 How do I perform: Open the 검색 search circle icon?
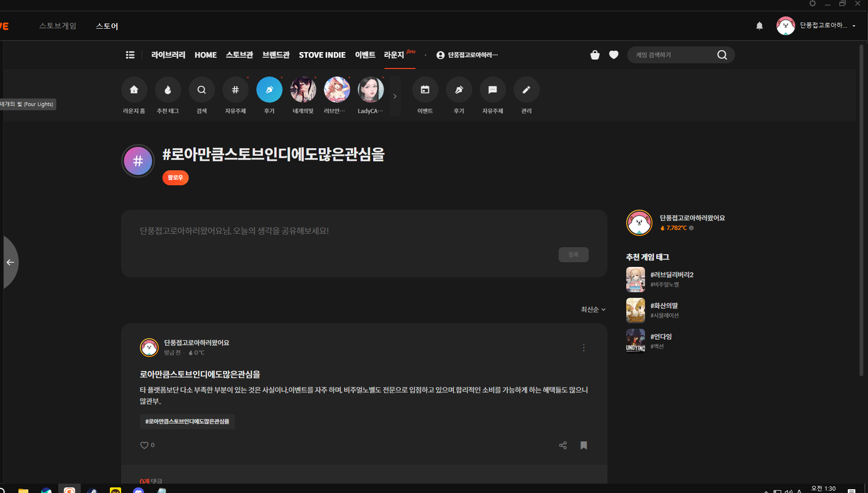point(201,90)
